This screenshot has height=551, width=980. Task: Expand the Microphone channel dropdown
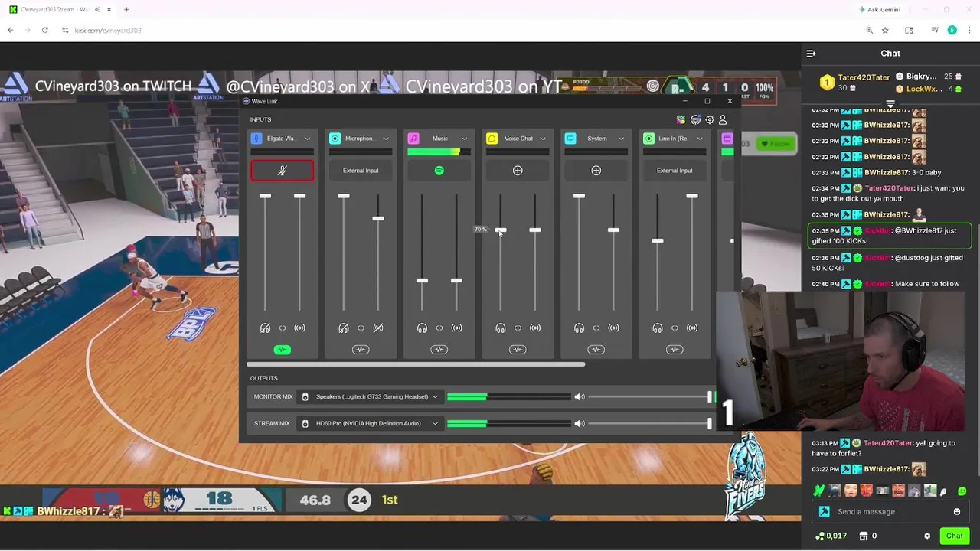386,139
